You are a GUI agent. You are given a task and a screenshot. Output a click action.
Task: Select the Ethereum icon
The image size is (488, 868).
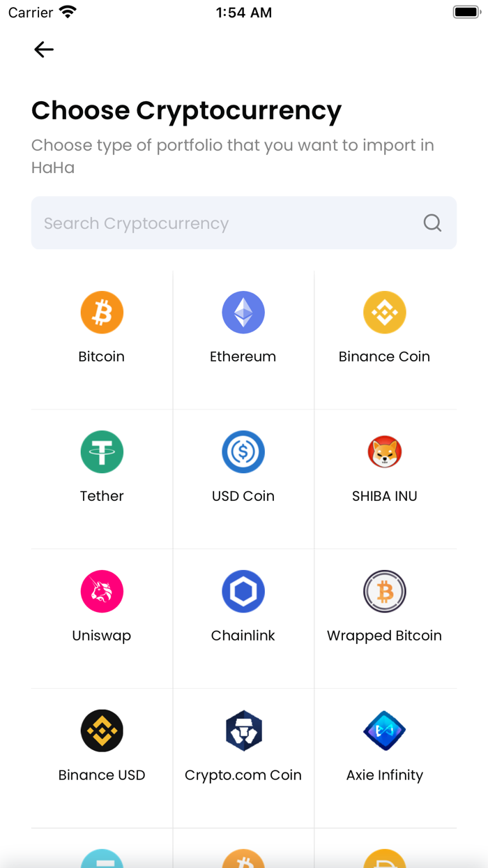pos(243,312)
